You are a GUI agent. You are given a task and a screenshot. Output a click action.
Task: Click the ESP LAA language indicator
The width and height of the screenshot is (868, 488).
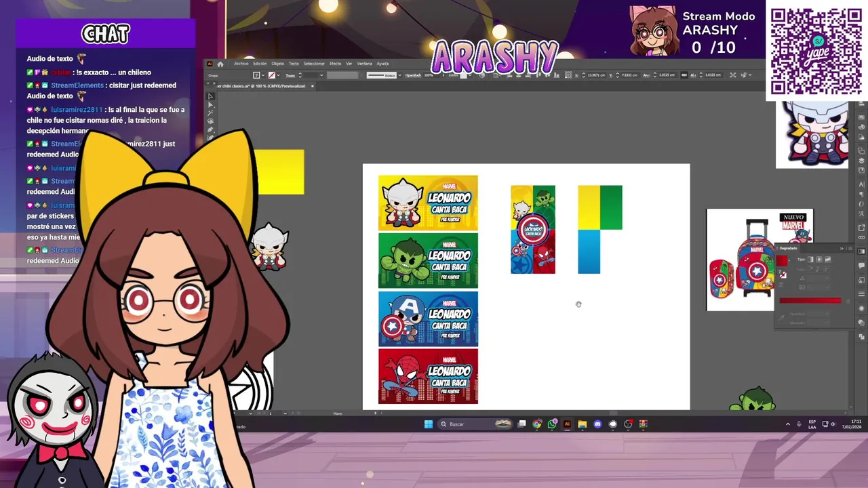tap(812, 424)
